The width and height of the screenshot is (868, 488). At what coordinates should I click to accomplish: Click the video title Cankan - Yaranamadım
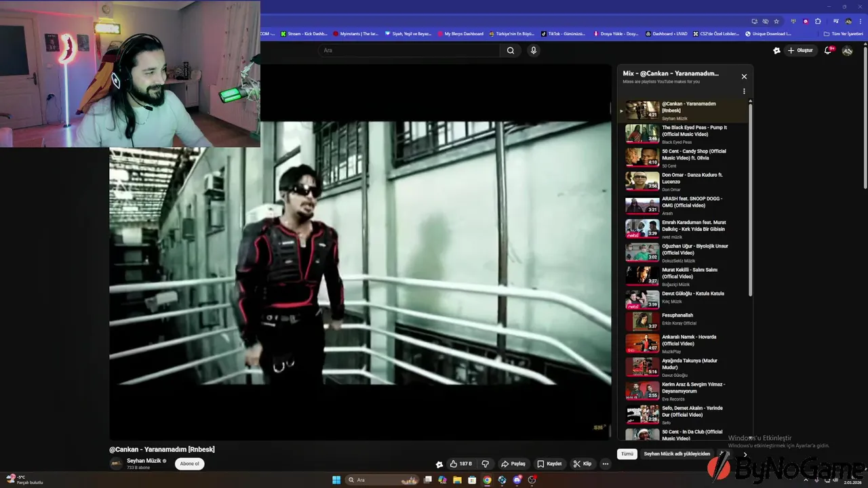pos(162,449)
